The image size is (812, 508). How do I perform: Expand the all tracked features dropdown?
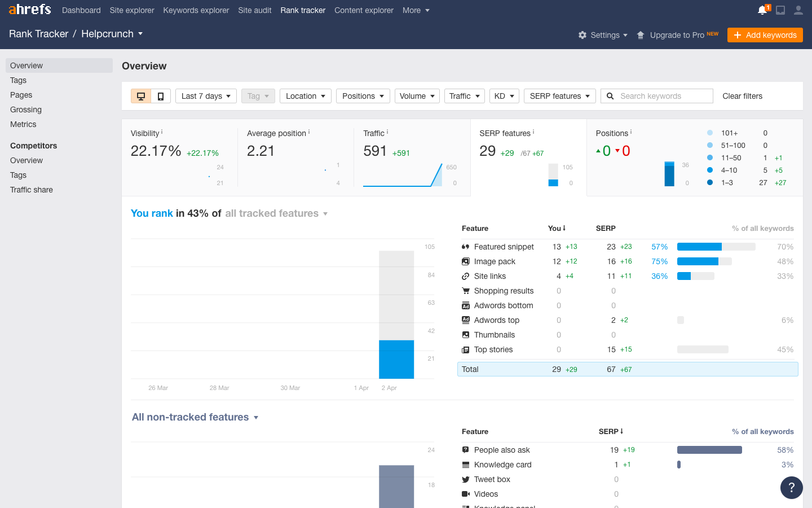pos(276,213)
